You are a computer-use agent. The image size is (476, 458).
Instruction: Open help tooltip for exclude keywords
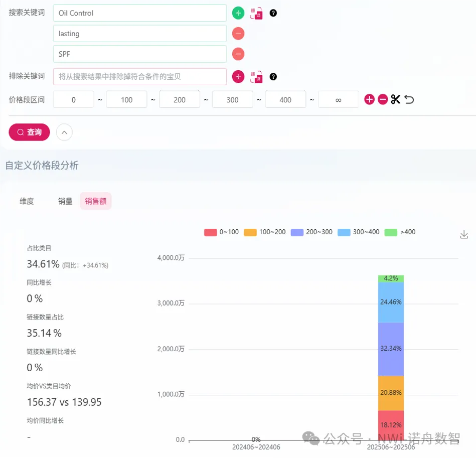[x=273, y=77]
